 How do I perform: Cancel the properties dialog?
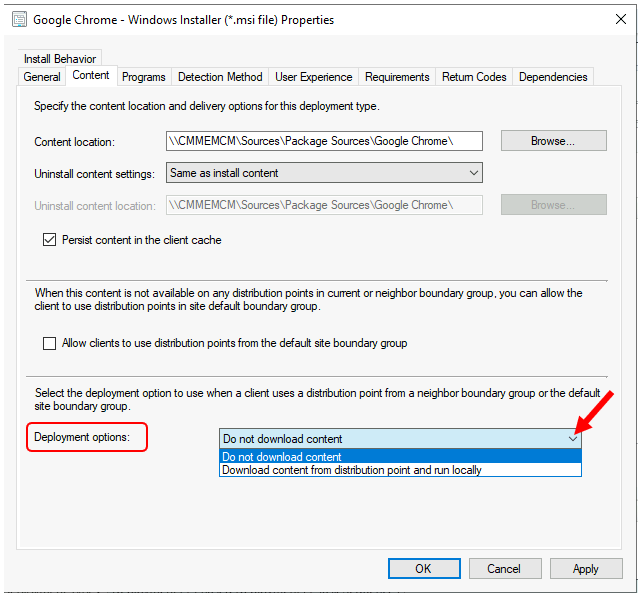[x=505, y=569]
